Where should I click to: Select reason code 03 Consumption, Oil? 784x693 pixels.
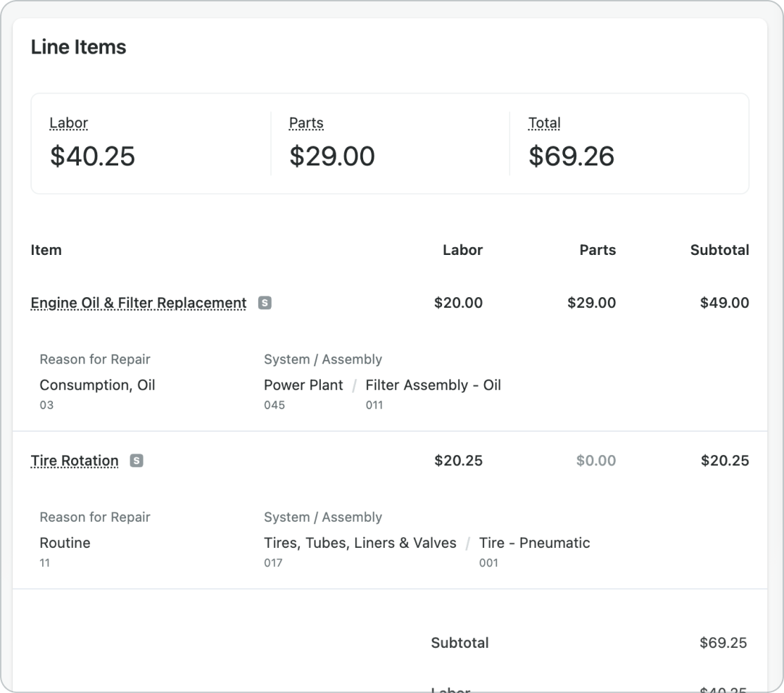pos(97,385)
